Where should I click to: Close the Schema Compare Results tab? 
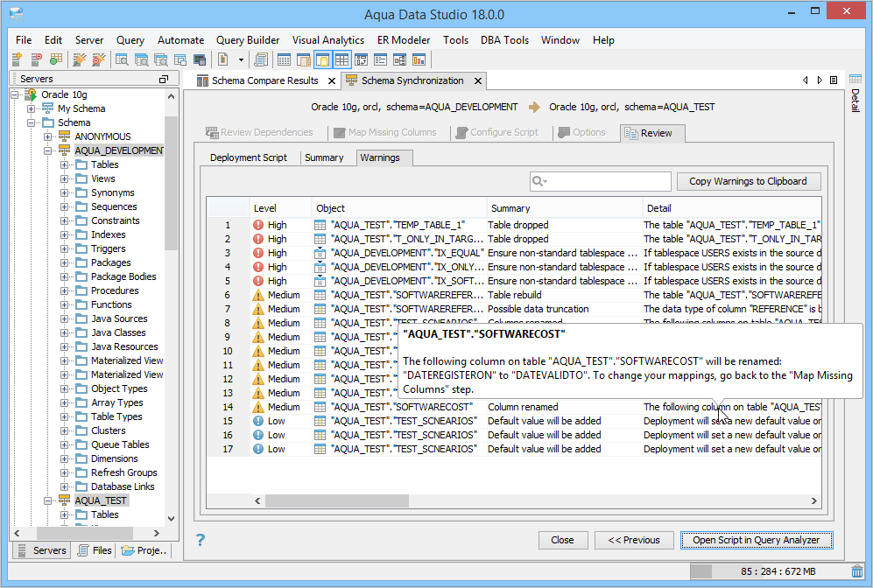[x=332, y=80]
